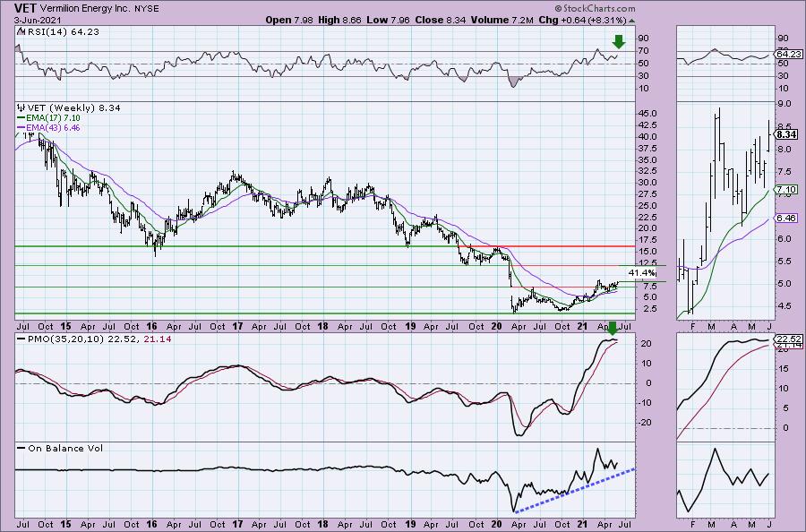Click the Chg +0.64 (+8.31%) value

(x=583, y=20)
